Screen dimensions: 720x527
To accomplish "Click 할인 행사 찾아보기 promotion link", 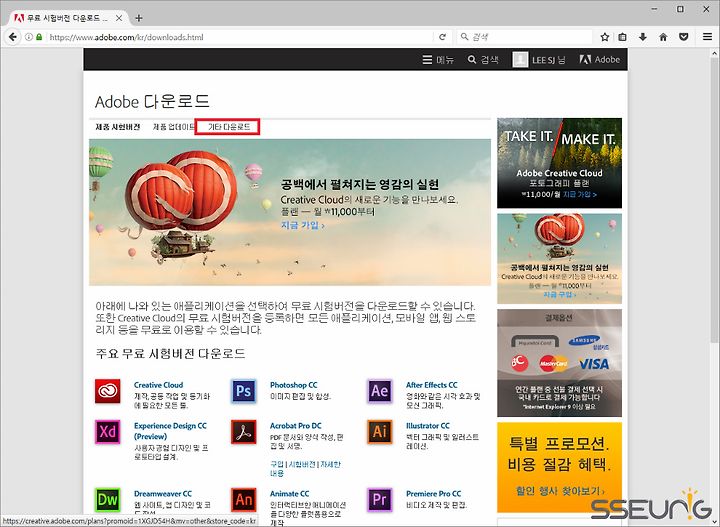I will coord(560,491).
